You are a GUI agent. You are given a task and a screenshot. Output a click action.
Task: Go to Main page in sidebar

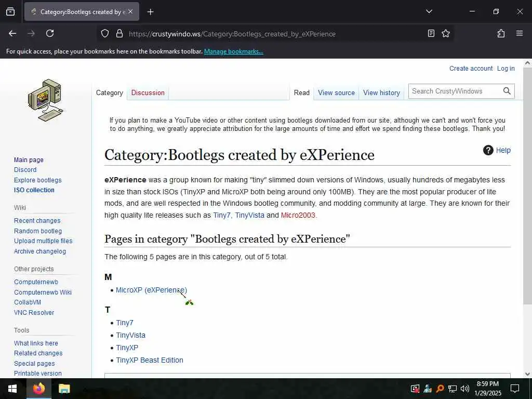(x=29, y=160)
